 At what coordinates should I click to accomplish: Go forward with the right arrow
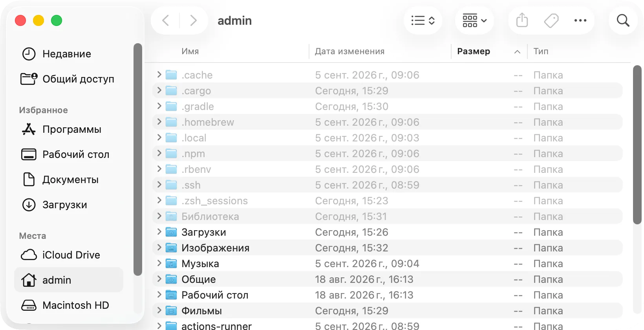point(193,20)
